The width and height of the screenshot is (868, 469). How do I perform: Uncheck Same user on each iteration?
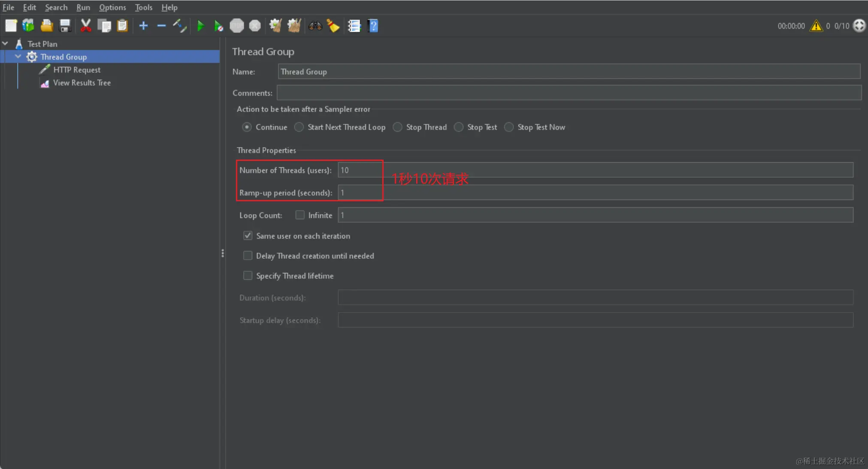pyautogui.click(x=248, y=236)
